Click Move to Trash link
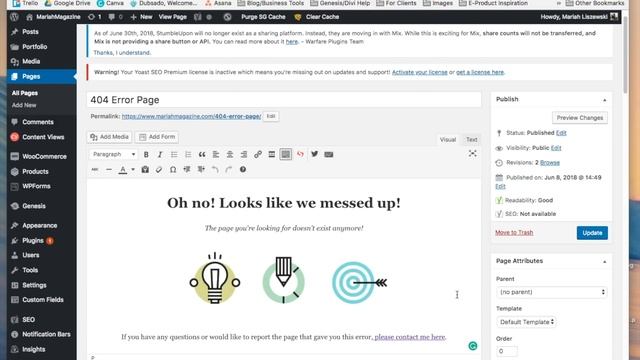The width and height of the screenshot is (640, 360). pos(514,232)
